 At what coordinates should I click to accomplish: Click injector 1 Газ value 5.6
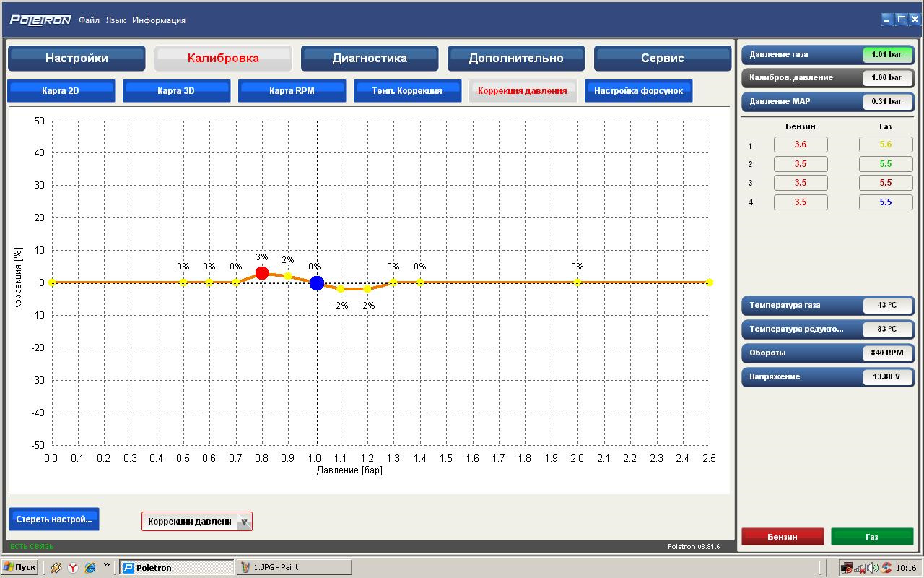(886, 144)
